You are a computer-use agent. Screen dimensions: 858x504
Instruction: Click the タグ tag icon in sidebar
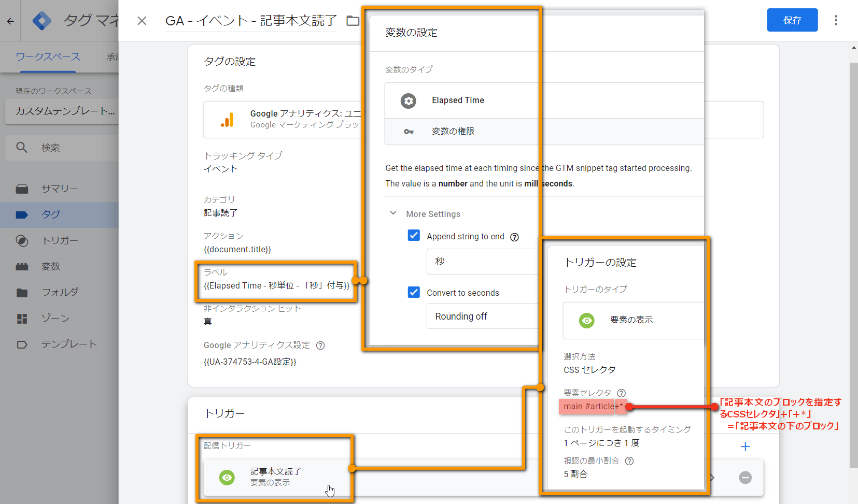(22, 214)
